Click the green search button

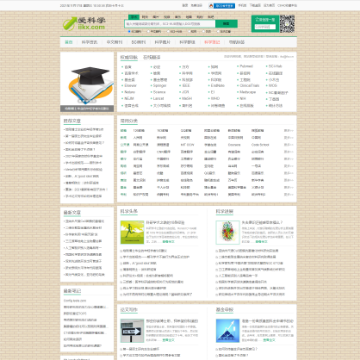(x=226, y=24)
